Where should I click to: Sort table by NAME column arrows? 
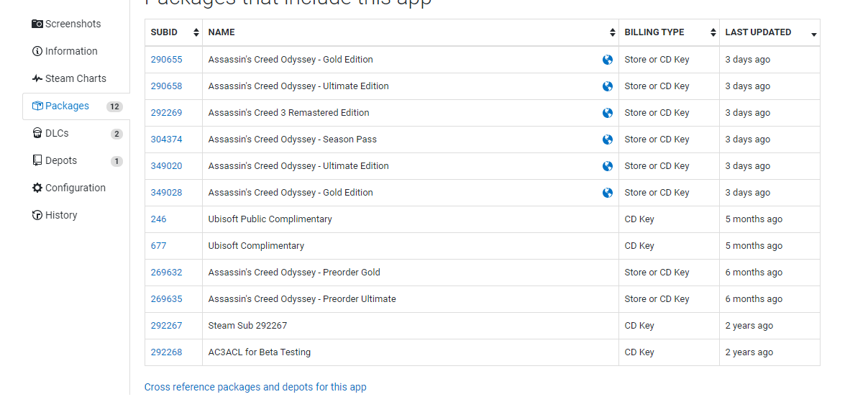[613, 33]
